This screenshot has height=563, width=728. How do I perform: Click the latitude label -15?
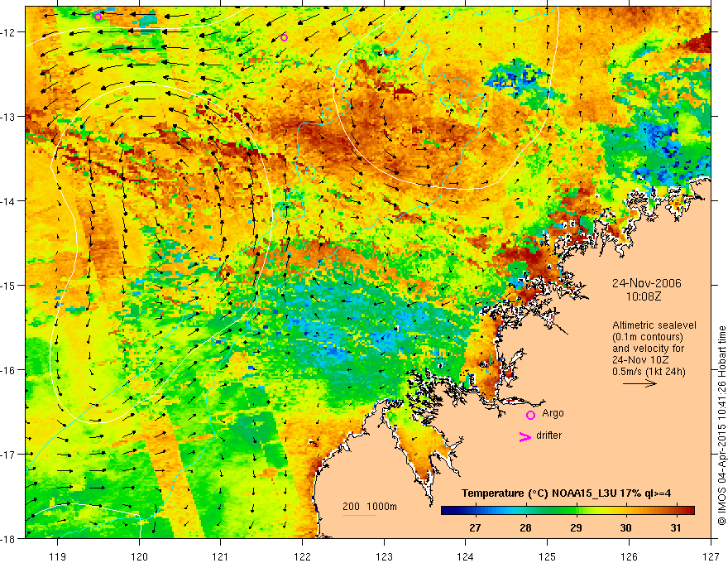click(x=8, y=285)
